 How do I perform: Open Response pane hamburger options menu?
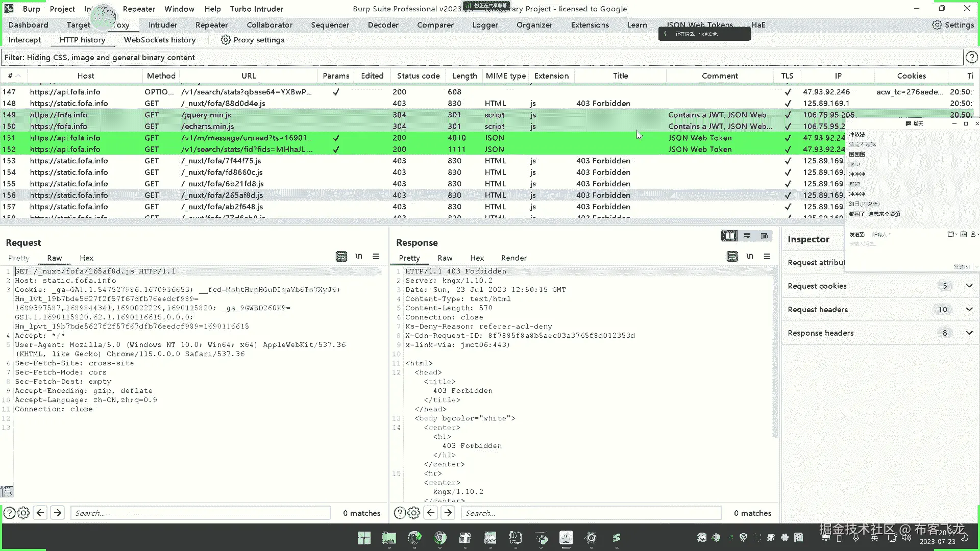click(767, 257)
